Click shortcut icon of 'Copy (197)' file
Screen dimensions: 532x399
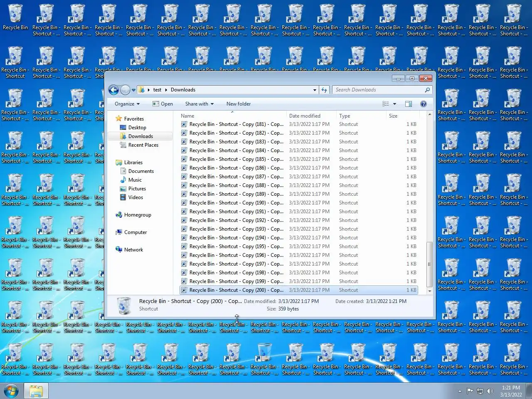[x=184, y=264]
